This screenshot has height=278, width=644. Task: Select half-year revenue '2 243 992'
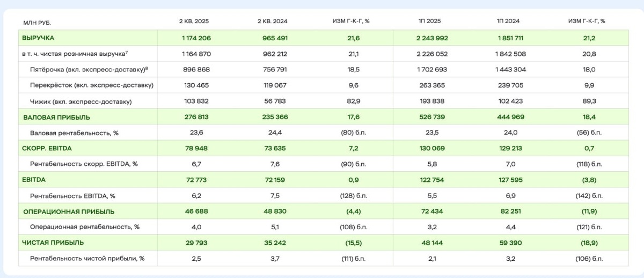tap(429, 38)
